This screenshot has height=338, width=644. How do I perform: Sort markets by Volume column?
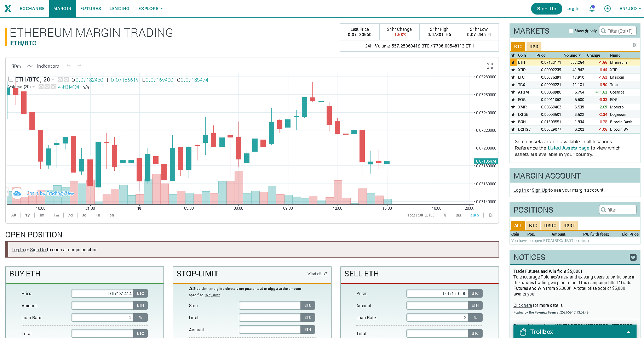[572, 55]
